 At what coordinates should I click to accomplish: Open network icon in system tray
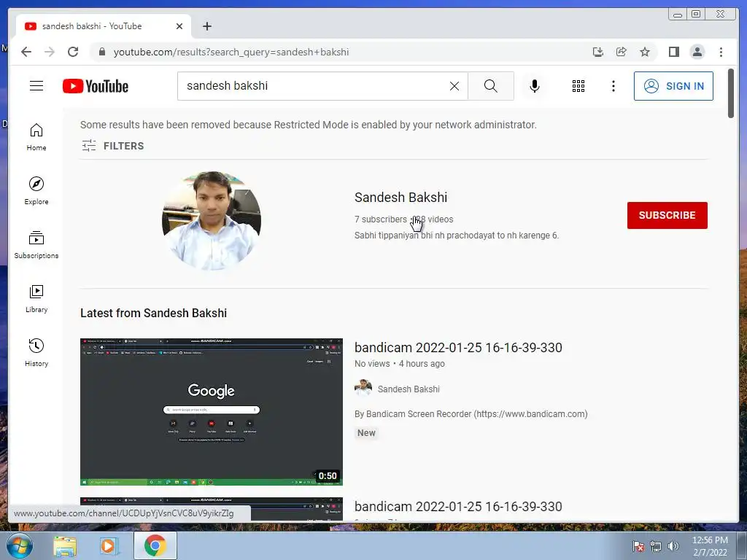656,546
